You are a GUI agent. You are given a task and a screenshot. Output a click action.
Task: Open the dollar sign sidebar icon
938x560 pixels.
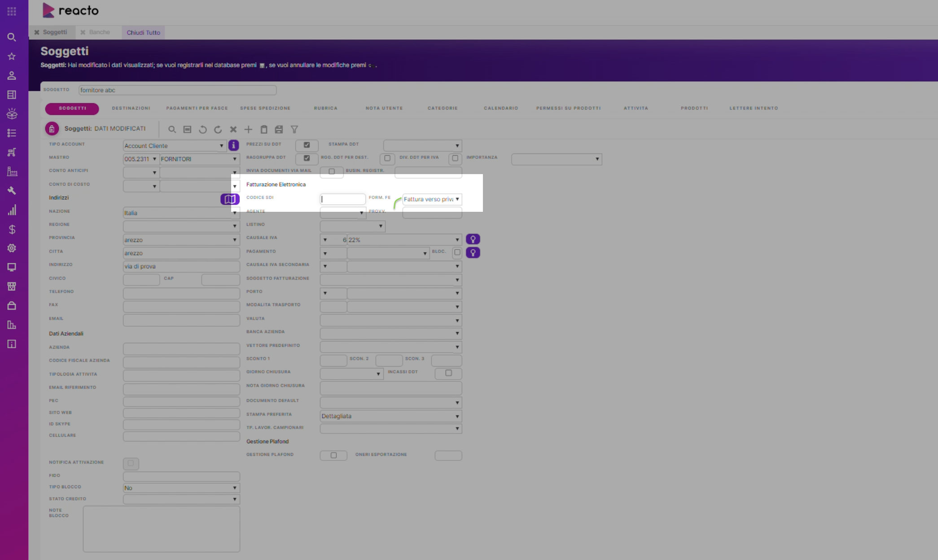tap(12, 229)
